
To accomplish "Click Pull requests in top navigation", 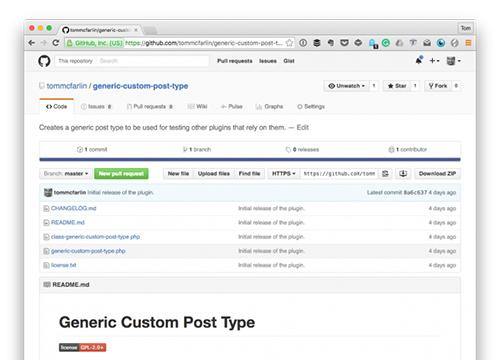I will pyautogui.click(x=235, y=61).
